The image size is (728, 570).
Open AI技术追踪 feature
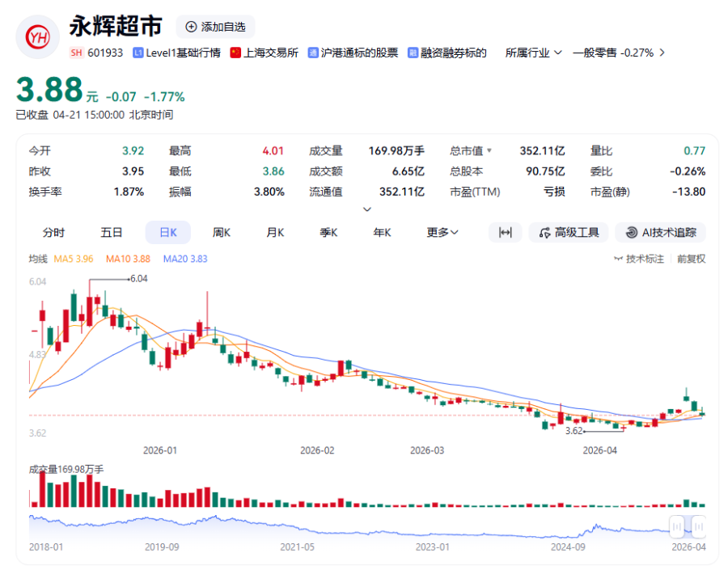[660, 233]
